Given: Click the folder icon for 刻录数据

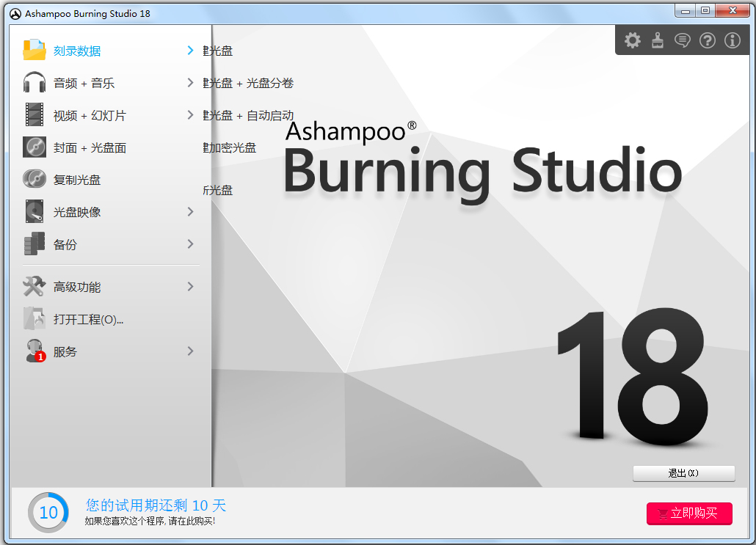Looking at the screenshot, I should pos(34,51).
